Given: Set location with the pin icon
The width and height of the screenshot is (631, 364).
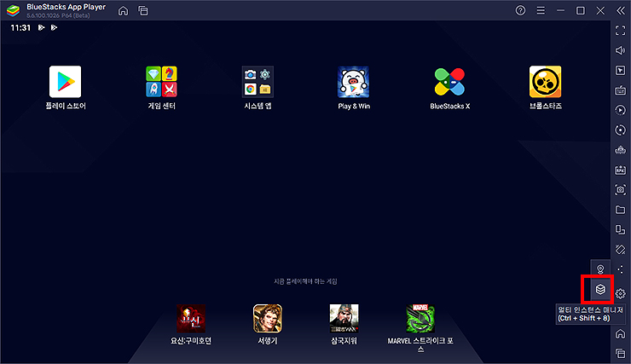Looking at the screenshot, I should tap(600, 269).
